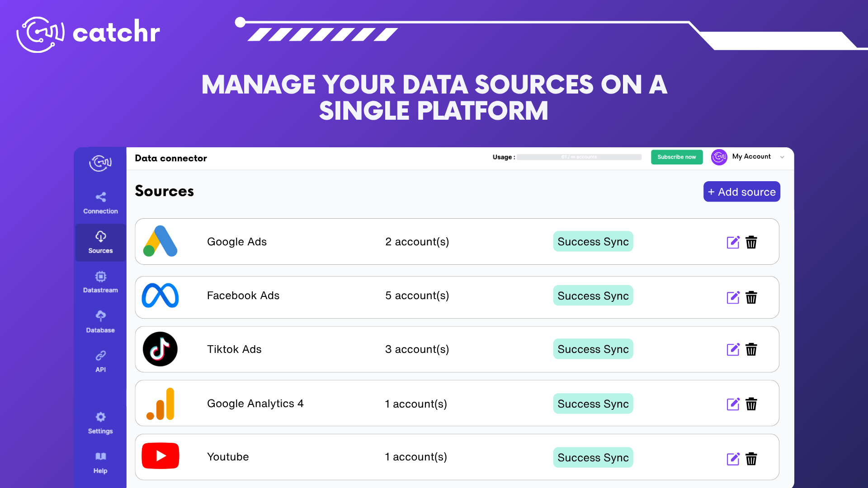The image size is (868, 488).
Task: Delete the Youtube source
Action: point(751,459)
